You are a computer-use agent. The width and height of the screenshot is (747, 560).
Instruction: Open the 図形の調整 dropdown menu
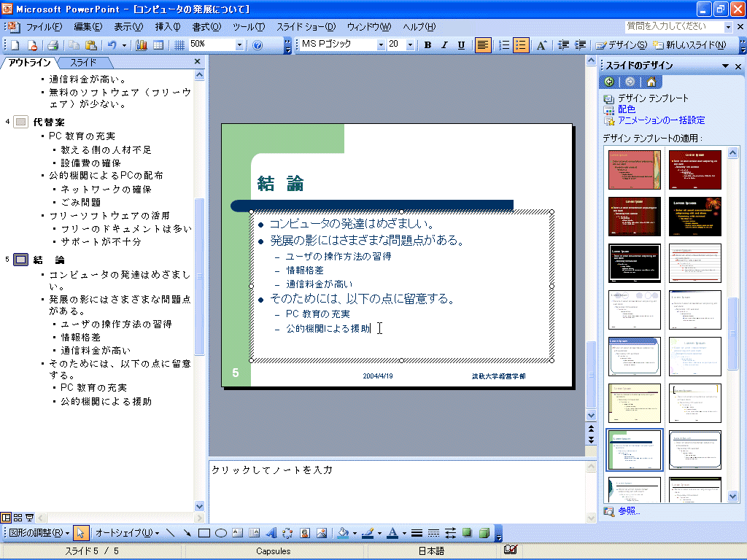(39, 533)
